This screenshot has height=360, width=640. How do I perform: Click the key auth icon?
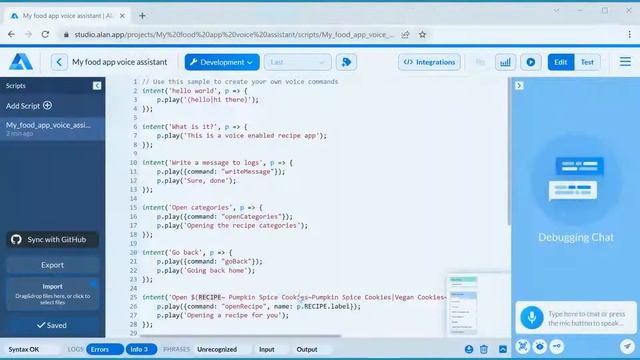(x=557, y=347)
